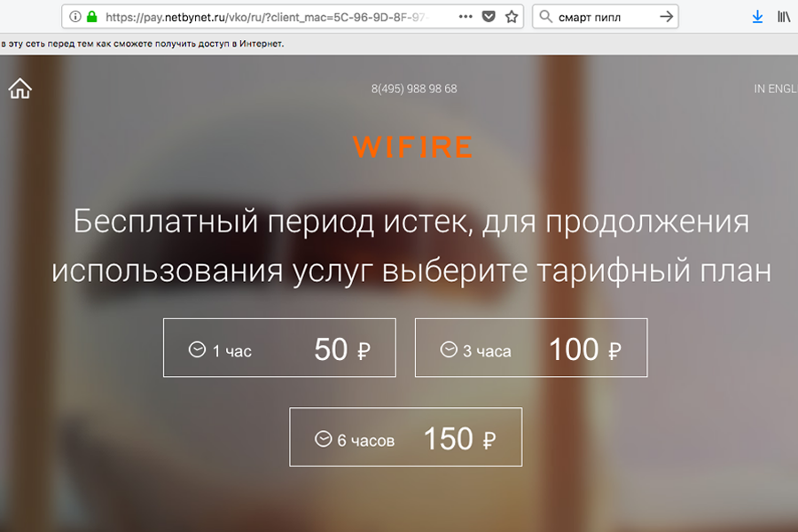Click the clock icon next to 1 час

pyautogui.click(x=197, y=349)
